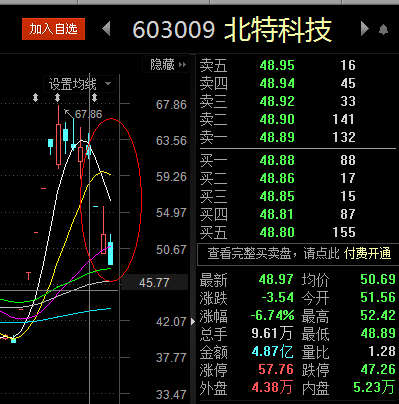
Task: Click the 均价 value 50.69
Action: (378, 279)
